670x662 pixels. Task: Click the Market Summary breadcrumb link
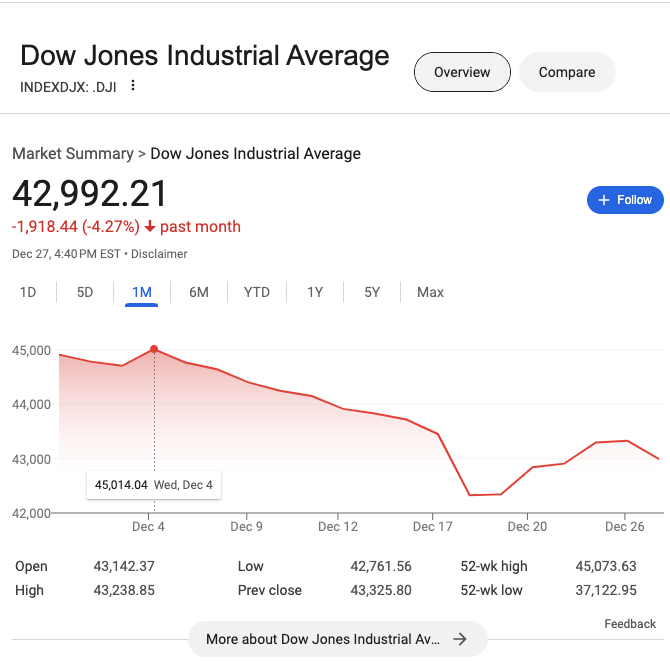tap(72, 154)
